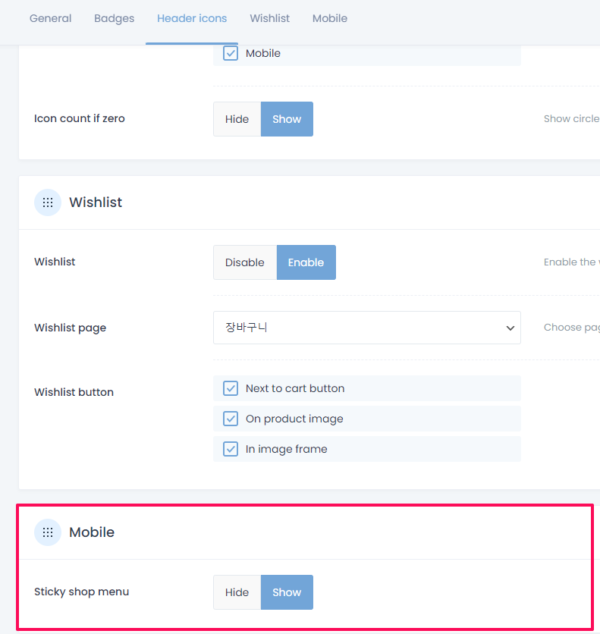Open the Mobile tab at top
Image resolution: width=600 pixels, height=634 pixels.
pos(330,18)
